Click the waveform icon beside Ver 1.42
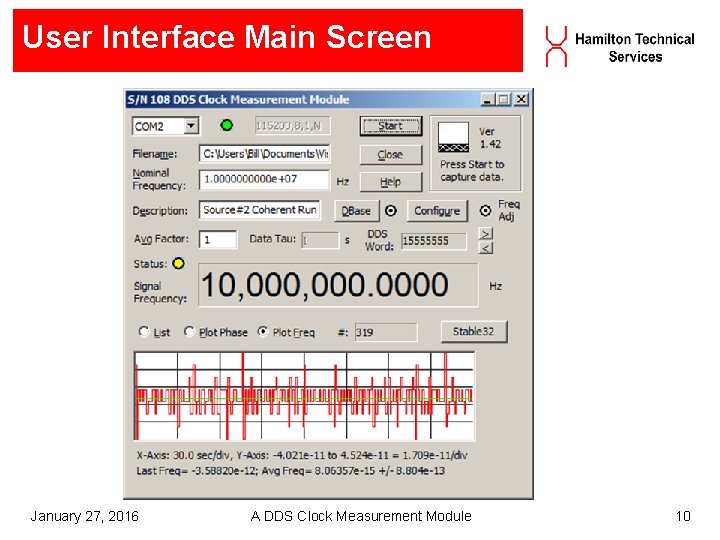 (453, 137)
